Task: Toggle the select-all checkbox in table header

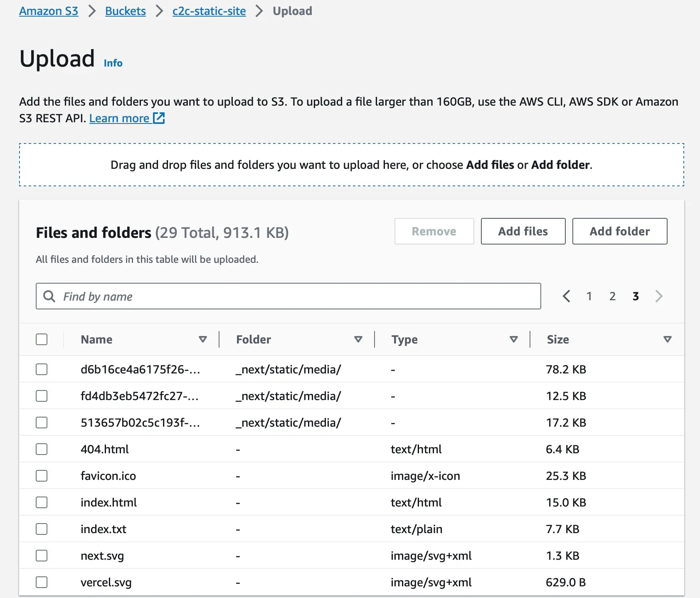Action: 42,339
